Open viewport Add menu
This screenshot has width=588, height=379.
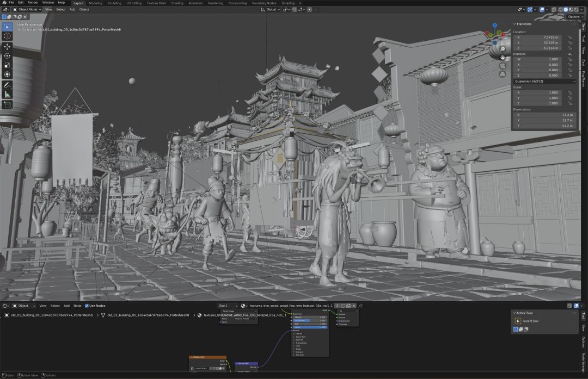(x=72, y=10)
